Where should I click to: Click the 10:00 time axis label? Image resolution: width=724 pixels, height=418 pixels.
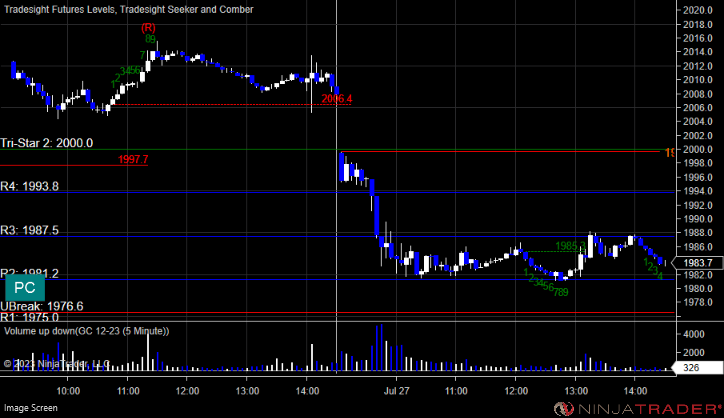pos(68,391)
